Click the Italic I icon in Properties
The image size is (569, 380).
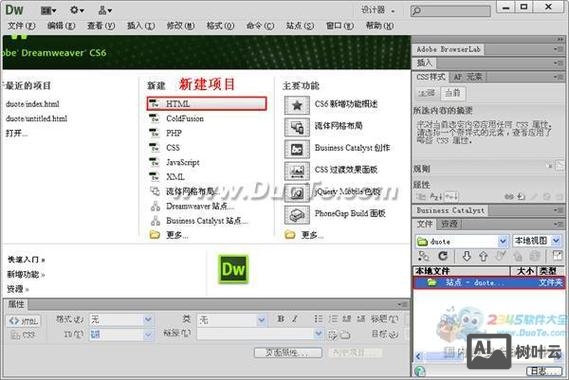pyautogui.click(x=295, y=319)
